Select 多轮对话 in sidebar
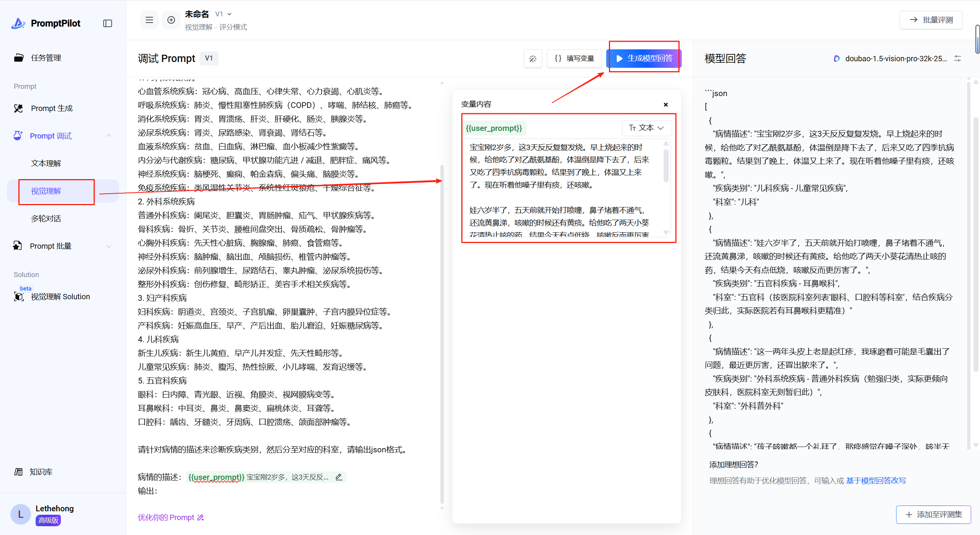Viewport: 980px width, 535px height. coord(46,219)
